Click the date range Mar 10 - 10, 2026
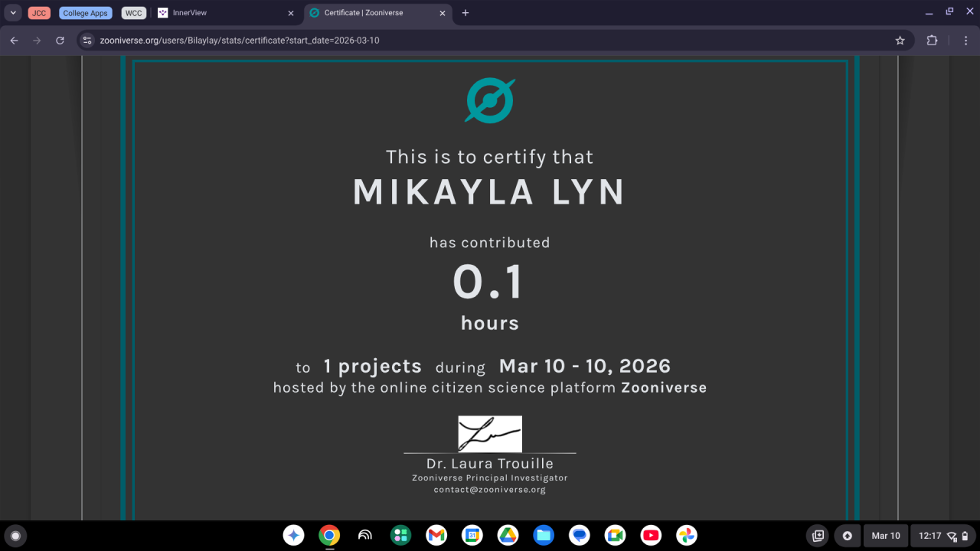Screen dimensions: 980x551 (585, 366)
